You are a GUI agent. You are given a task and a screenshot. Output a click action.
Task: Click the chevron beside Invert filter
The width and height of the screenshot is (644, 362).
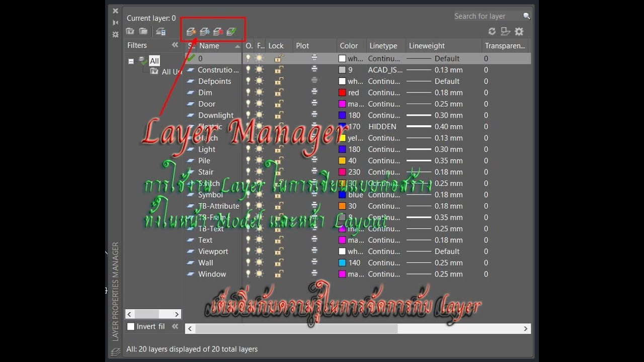(x=175, y=326)
